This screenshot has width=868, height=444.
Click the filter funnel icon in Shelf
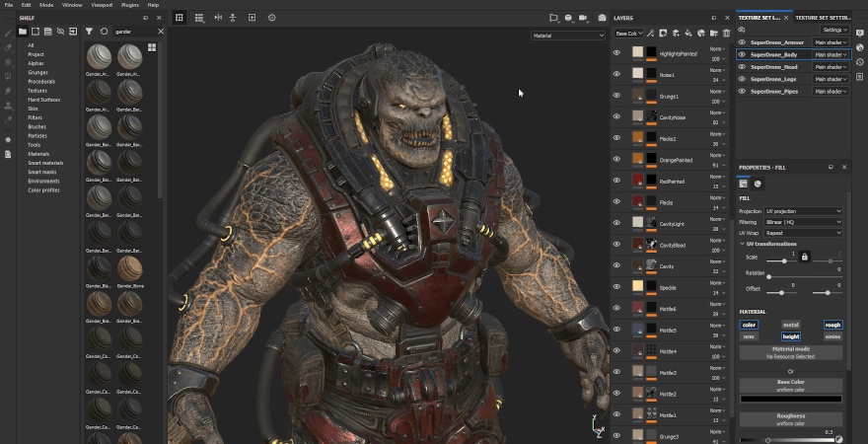pyautogui.click(x=89, y=32)
